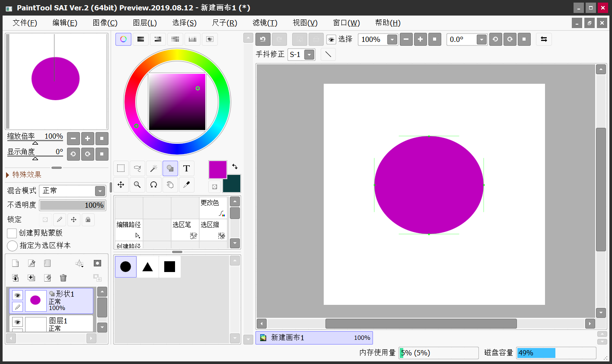Viewport: 612px width, 364px height.
Task: Select the shape tool
Action: [170, 168]
